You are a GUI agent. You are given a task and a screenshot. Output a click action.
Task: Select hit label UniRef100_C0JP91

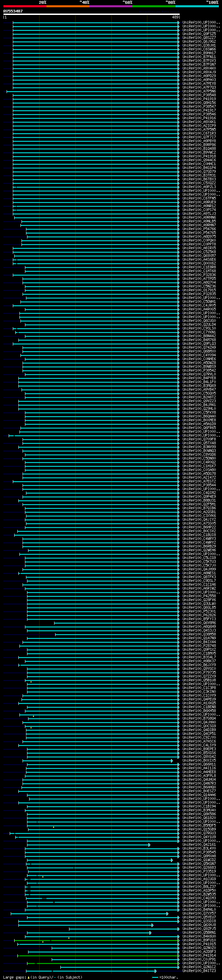tap(199, 959)
